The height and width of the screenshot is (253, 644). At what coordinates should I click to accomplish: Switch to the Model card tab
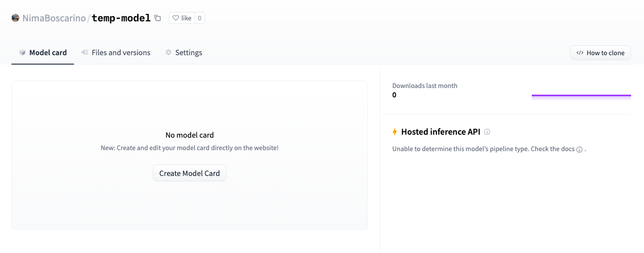(x=48, y=53)
